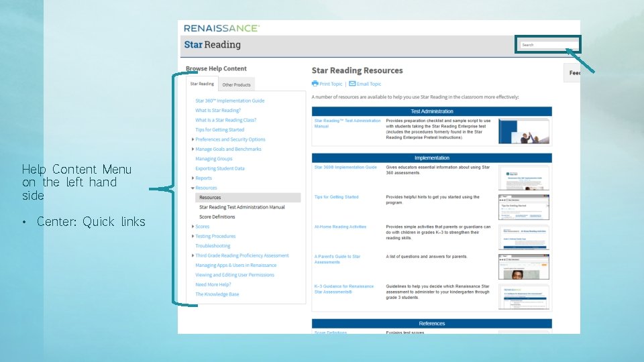Screen dimensions: 644x362
Task: Open Viewing and Editing User Permissions
Action: pos(235,275)
